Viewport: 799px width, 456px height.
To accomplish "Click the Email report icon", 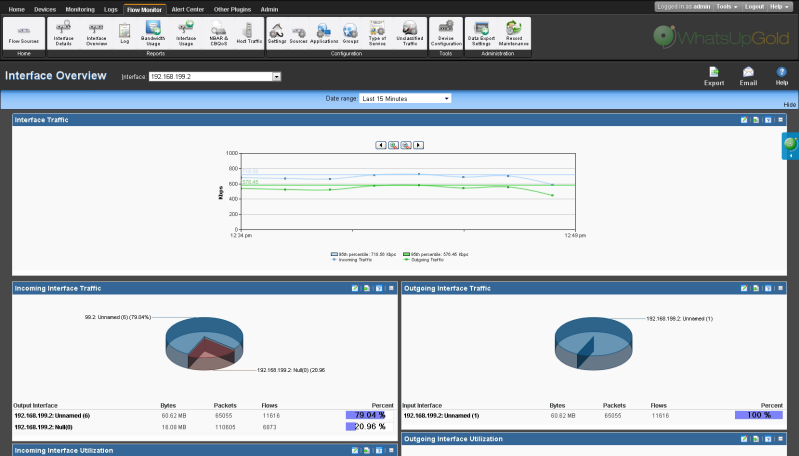I will coord(748,76).
